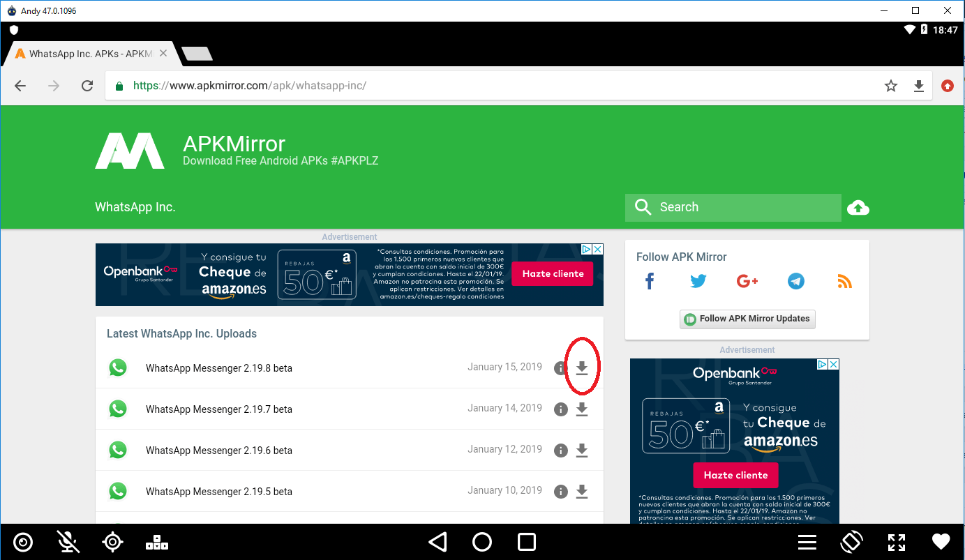The height and width of the screenshot is (560, 965).
Task: Open APKMirror Telegram icon
Action: 796,282
